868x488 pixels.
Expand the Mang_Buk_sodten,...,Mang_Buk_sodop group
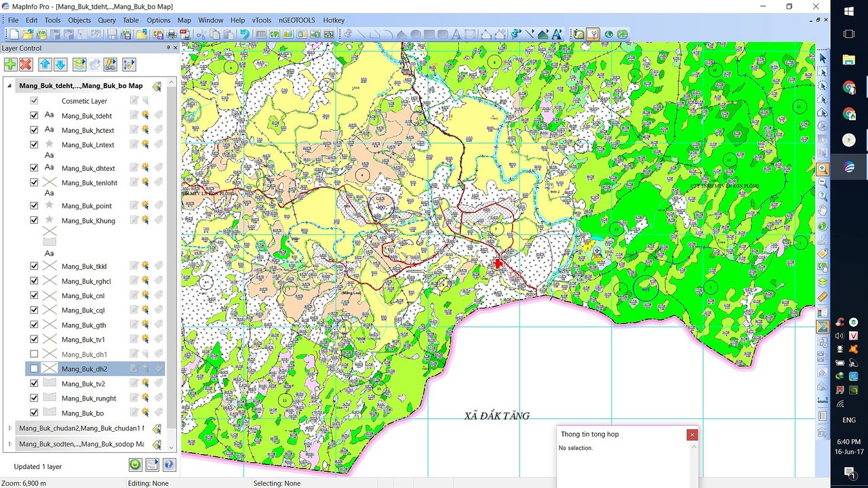[9, 444]
